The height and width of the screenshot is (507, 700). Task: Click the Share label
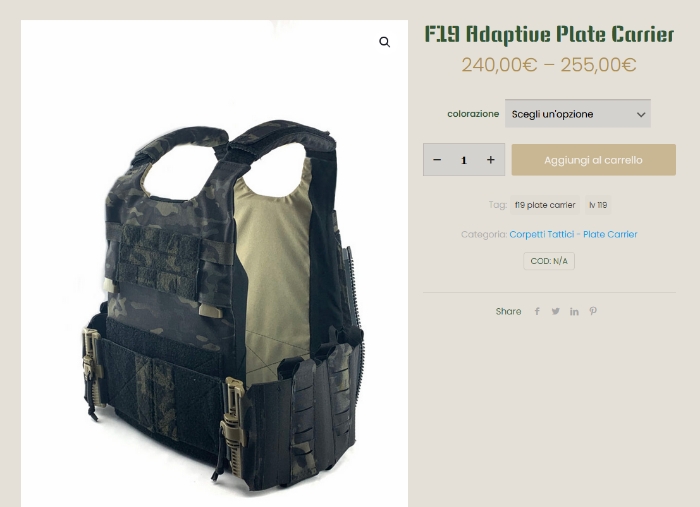point(508,312)
